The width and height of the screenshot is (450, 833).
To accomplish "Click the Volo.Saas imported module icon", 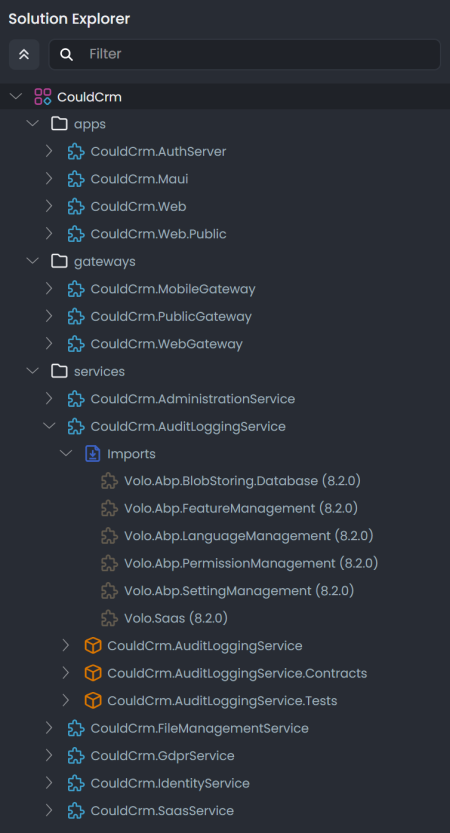I will [x=109, y=618].
